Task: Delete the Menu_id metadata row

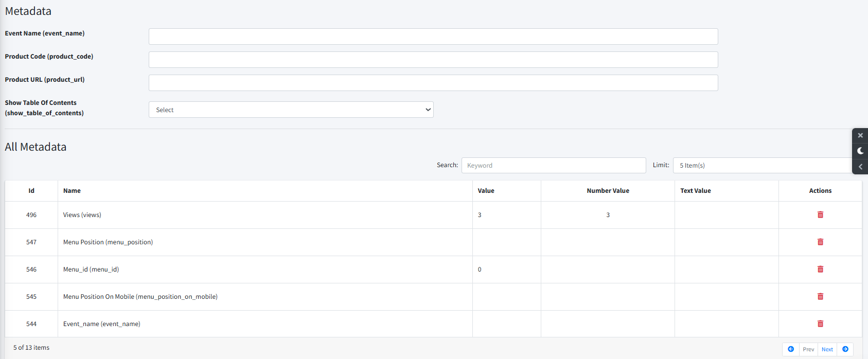Action: [x=820, y=269]
